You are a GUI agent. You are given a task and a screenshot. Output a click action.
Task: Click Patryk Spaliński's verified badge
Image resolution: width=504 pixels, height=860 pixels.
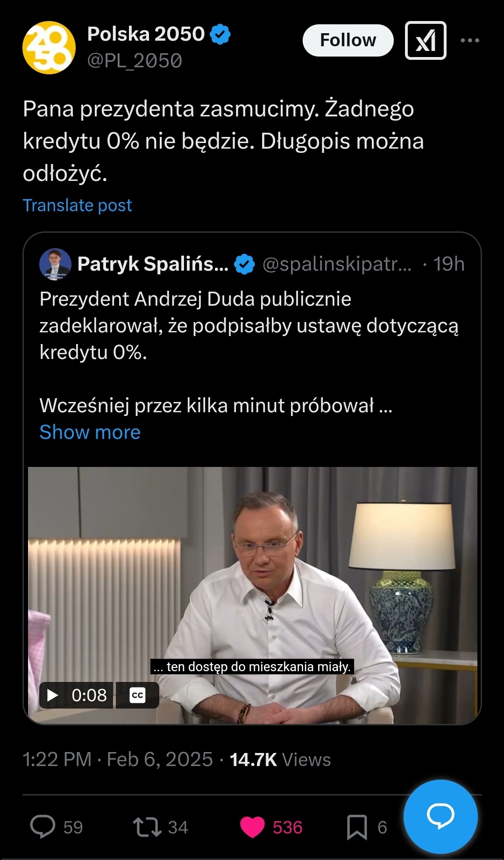[x=244, y=264]
